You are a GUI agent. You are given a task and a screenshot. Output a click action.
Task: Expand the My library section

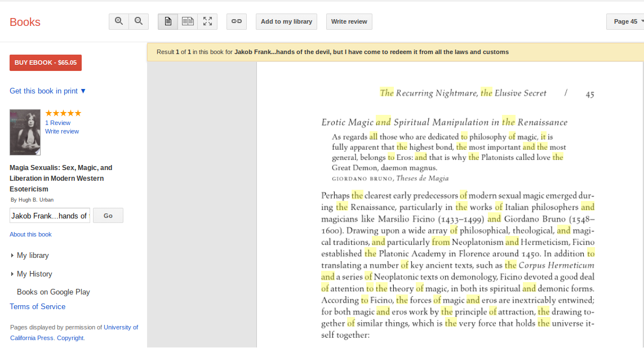pyautogui.click(x=29, y=255)
